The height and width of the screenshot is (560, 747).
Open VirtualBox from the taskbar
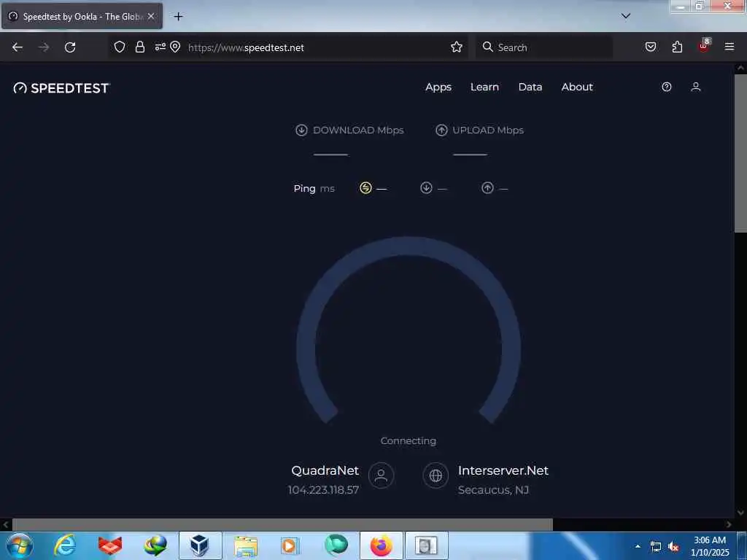(200, 545)
